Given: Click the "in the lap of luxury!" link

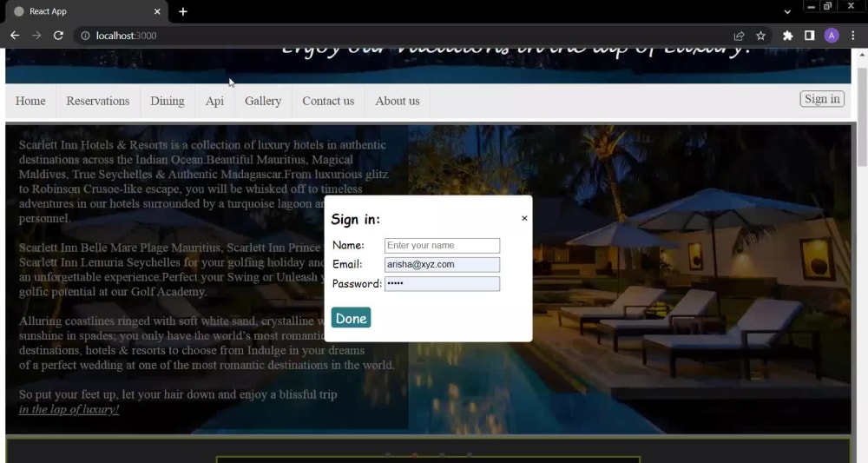Looking at the screenshot, I should tap(69, 409).
